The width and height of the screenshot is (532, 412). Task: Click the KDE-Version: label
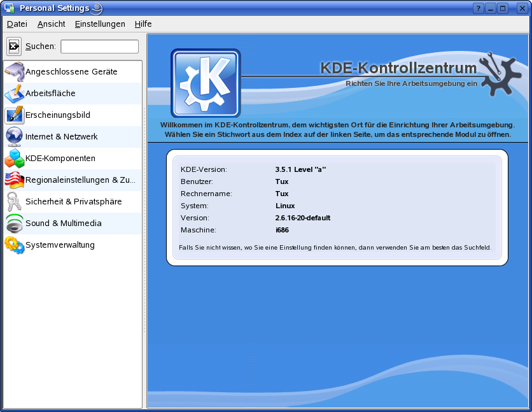[x=204, y=169]
